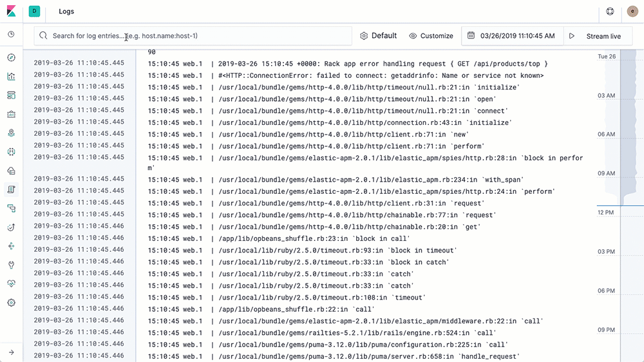Open the space selector D badge

coord(34,12)
